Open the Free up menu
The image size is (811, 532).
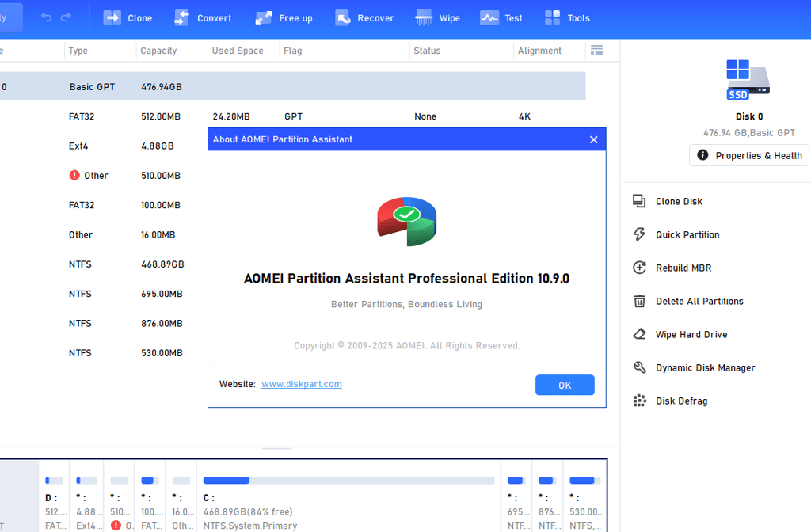click(x=284, y=18)
